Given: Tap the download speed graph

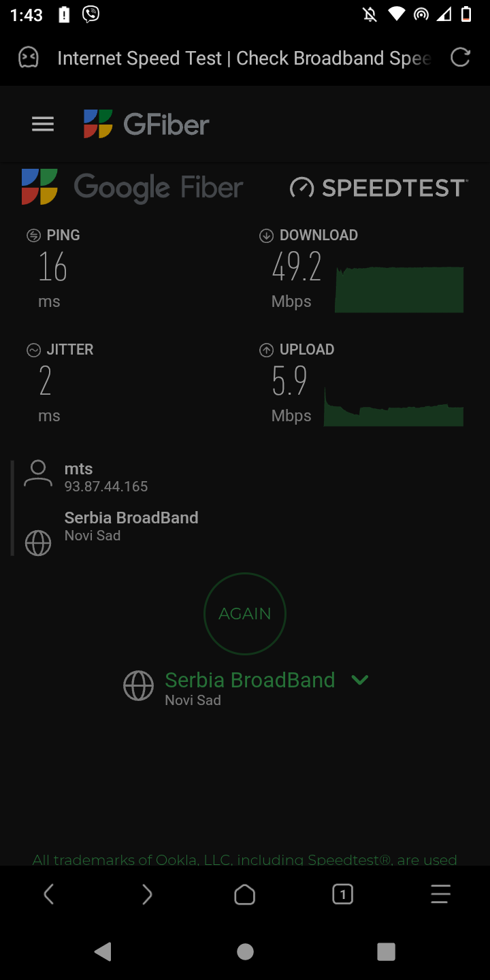Looking at the screenshot, I should (399, 289).
